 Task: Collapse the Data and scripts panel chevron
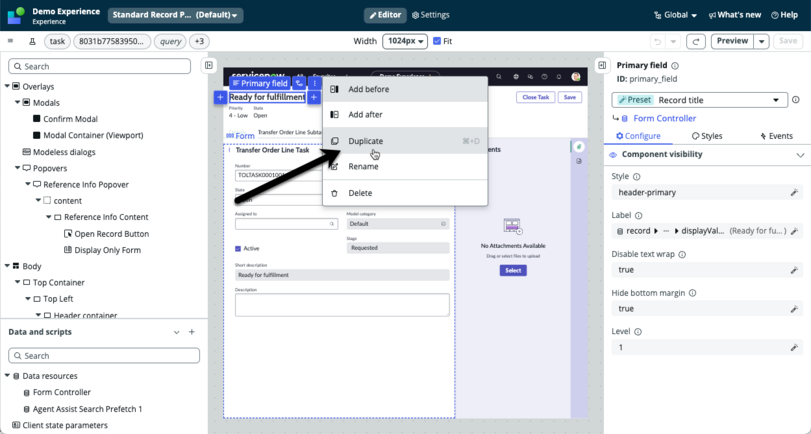pos(176,332)
